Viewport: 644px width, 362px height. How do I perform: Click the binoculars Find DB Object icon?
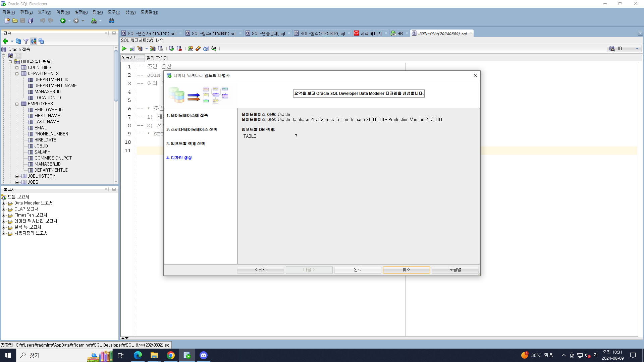[x=112, y=21]
